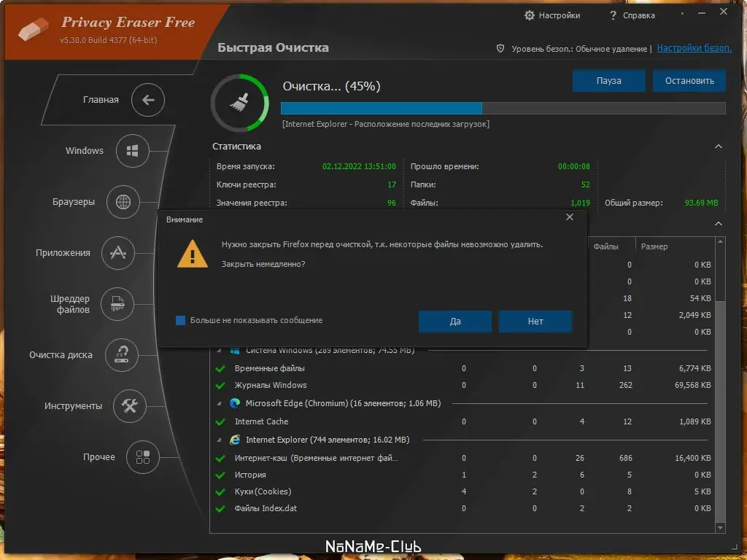Select the Файлы Index.dat row text
The width and height of the screenshot is (747, 560).
pyautogui.click(x=266, y=508)
